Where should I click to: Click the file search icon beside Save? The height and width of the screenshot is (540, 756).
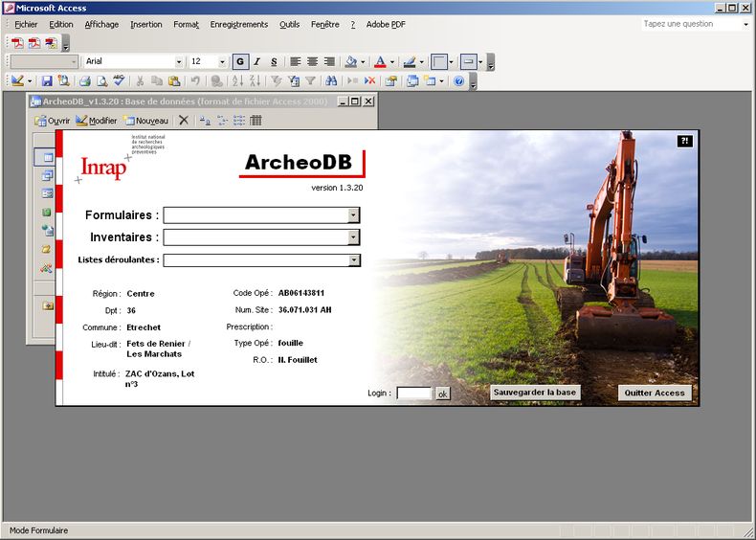[64, 81]
